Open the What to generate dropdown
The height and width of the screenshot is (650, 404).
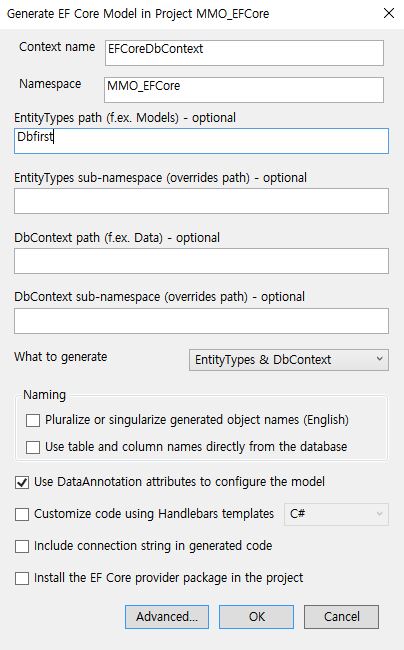click(289, 360)
